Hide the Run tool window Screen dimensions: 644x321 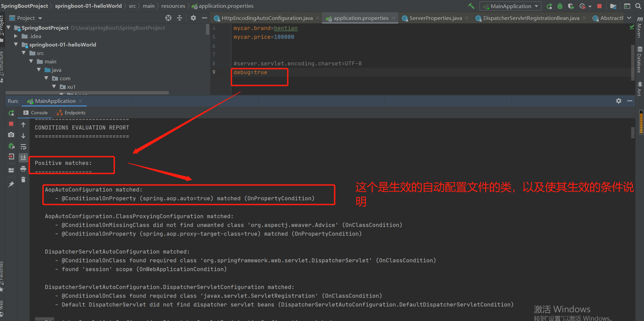(x=630, y=101)
